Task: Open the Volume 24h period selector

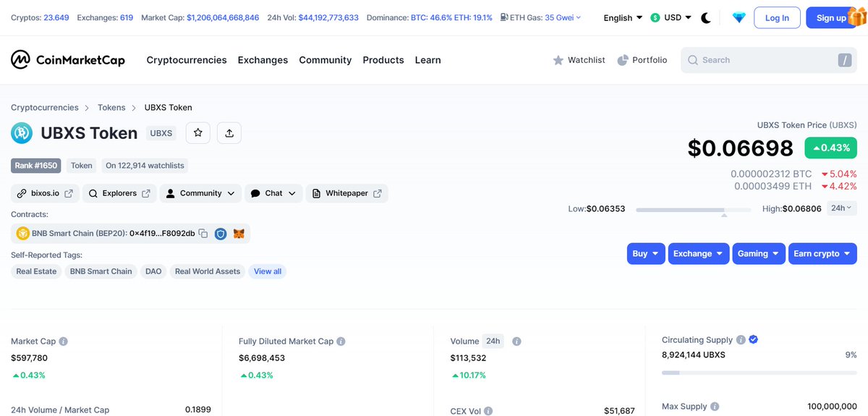Action: pos(493,341)
